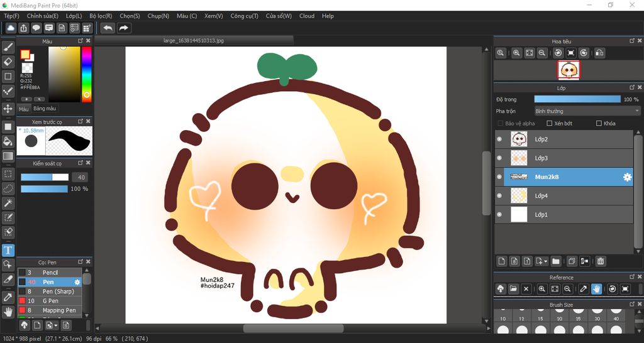Toggle Mun2k8 layer visibility
Screen dimensions: 644x343
(499, 177)
